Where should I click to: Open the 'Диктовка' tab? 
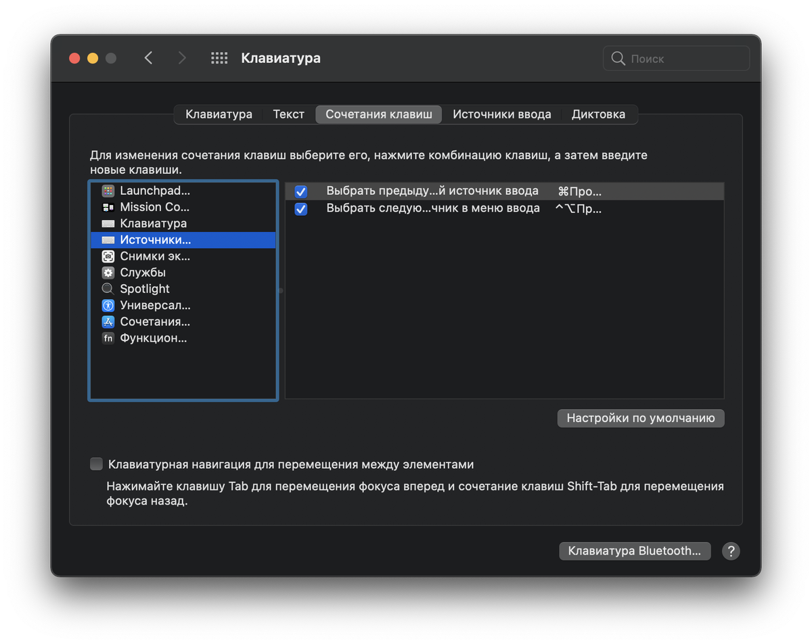tap(598, 114)
